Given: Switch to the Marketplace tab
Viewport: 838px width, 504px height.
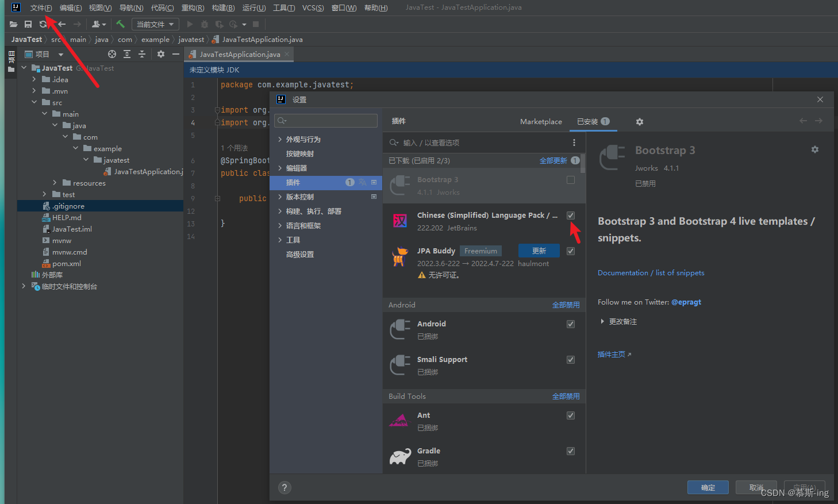Looking at the screenshot, I should point(541,122).
